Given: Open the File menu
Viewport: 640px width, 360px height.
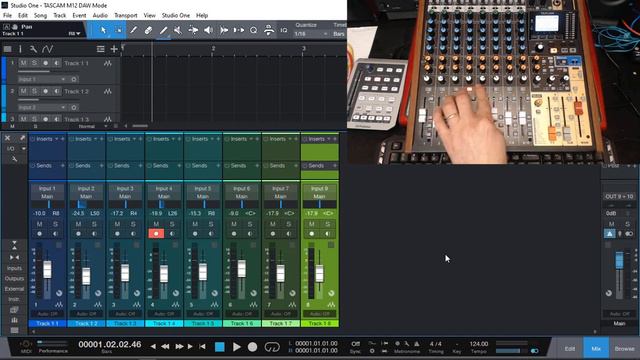Looking at the screenshot, I should 7,16.
